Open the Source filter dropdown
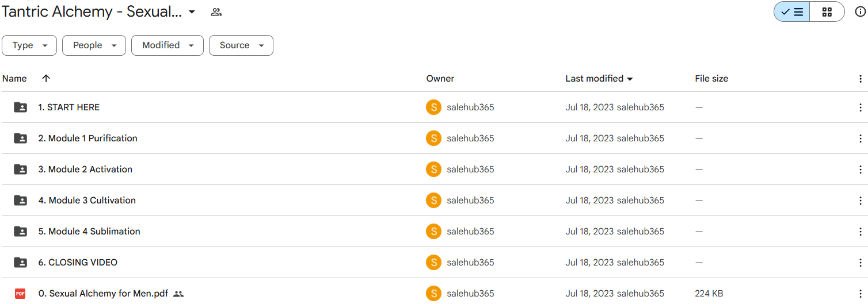The width and height of the screenshot is (868, 304). point(241,45)
